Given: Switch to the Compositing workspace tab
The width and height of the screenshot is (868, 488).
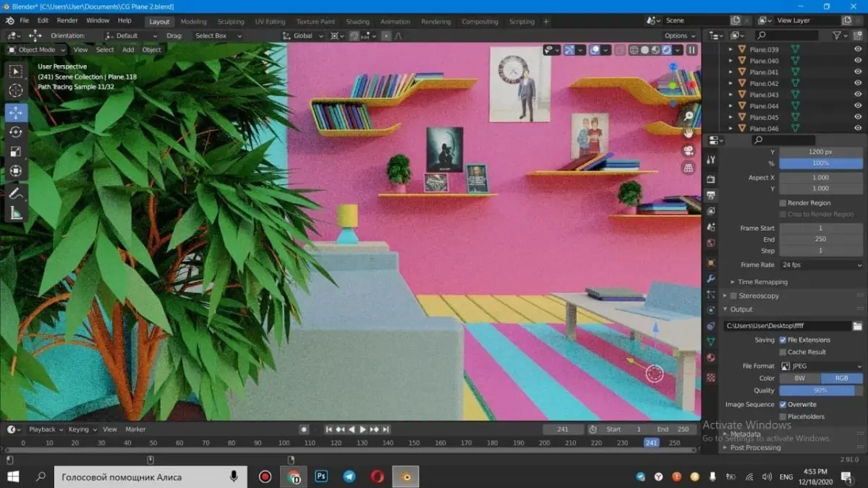Looking at the screenshot, I should [480, 22].
